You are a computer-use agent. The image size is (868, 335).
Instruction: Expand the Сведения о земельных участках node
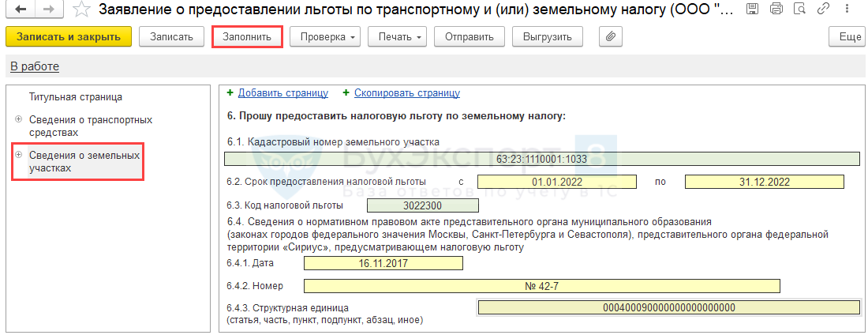(x=18, y=155)
